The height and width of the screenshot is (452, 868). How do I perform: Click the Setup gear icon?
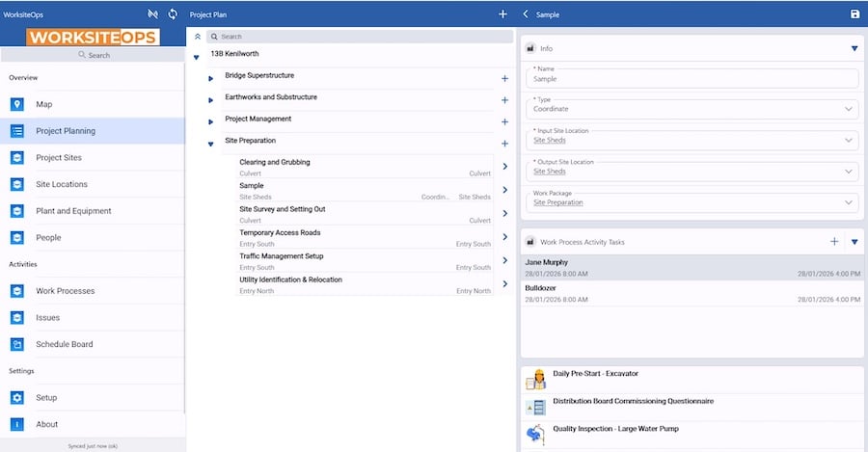(x=17, y=397)
